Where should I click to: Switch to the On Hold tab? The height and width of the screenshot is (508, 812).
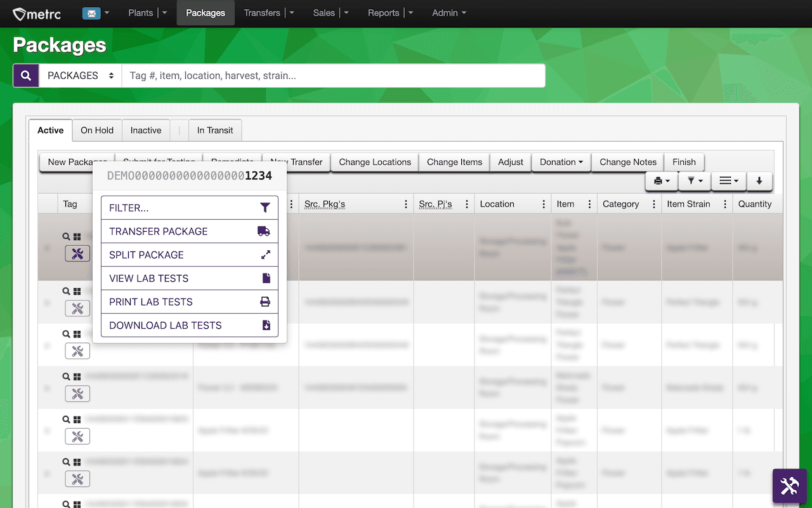pos(97,130)
